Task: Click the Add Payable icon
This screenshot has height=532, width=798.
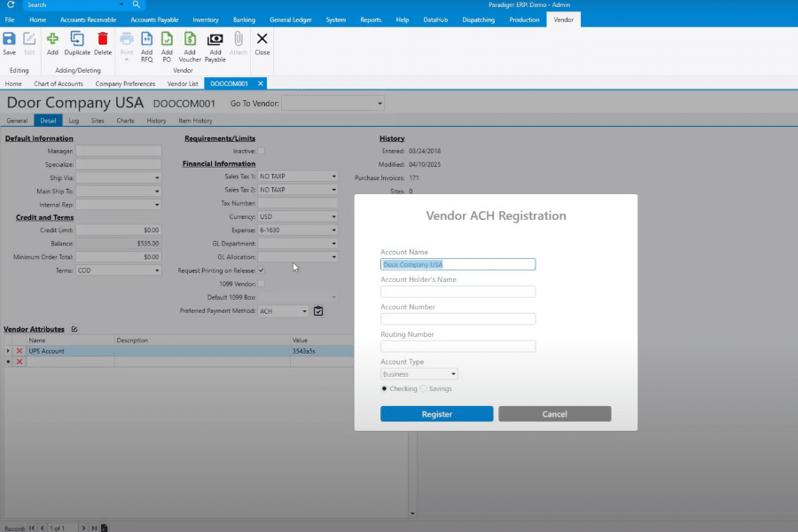Action: click(x=215, y=39)
